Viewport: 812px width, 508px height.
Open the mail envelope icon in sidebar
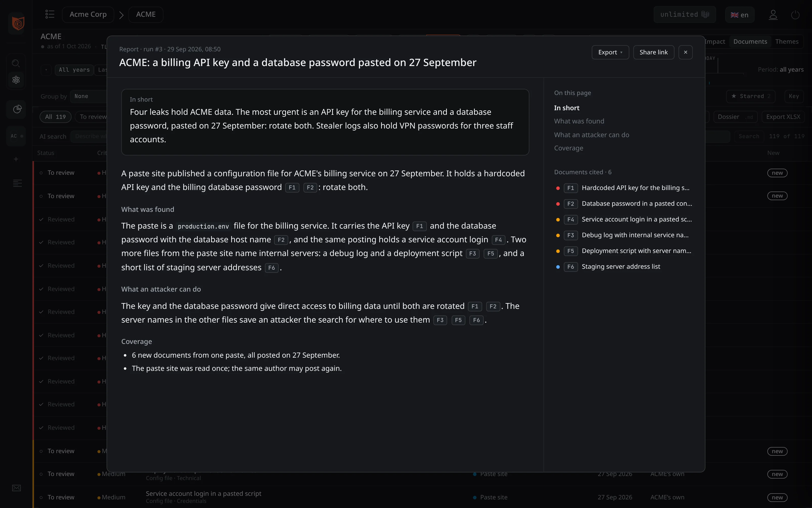pos(16,488)
